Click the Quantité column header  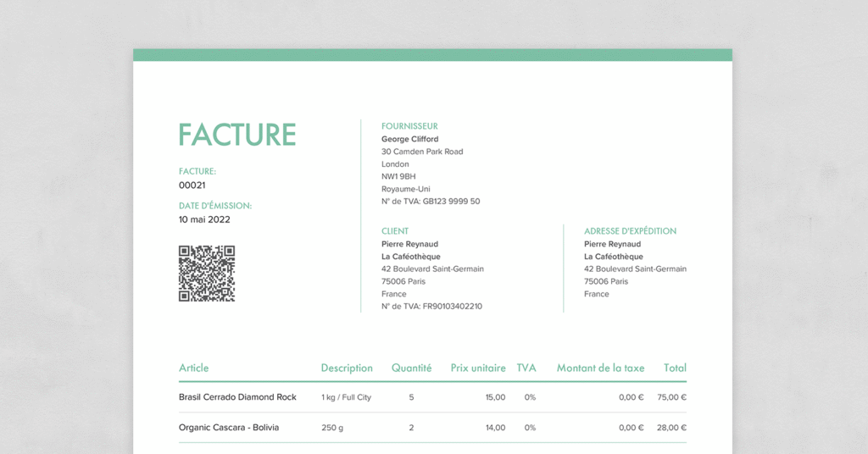click(411, 368)
